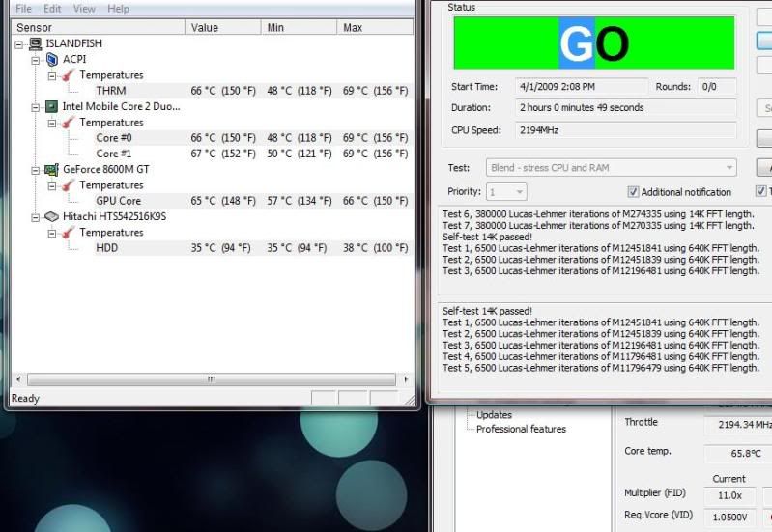This screenshot has width=772, height=532.
Task: Collapse the Intel Mobile Core 2 Duo node
Action: 36,108
